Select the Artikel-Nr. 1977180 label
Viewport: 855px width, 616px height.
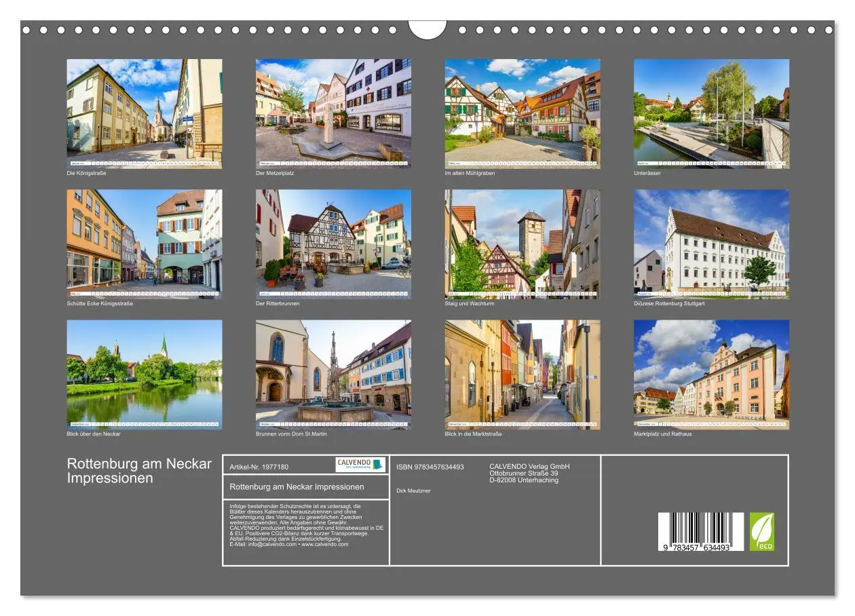coord(259,466)
